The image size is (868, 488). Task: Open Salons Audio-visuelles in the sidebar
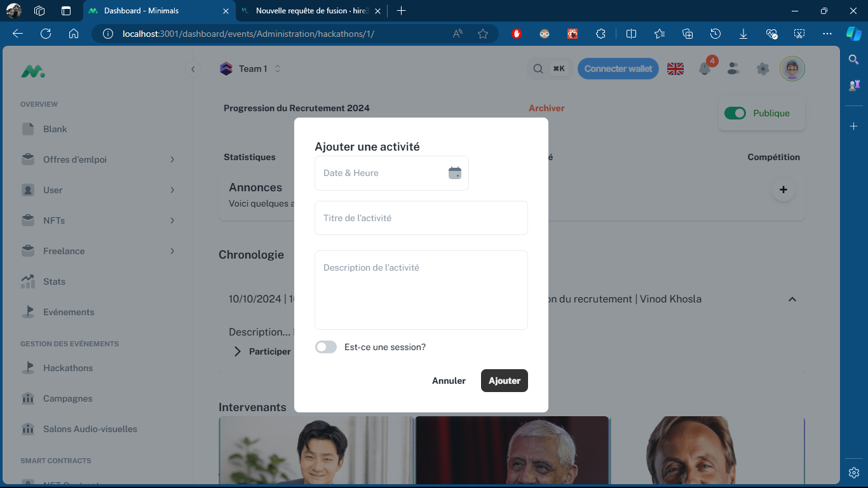pyautogui.click(x=98, y=429)
